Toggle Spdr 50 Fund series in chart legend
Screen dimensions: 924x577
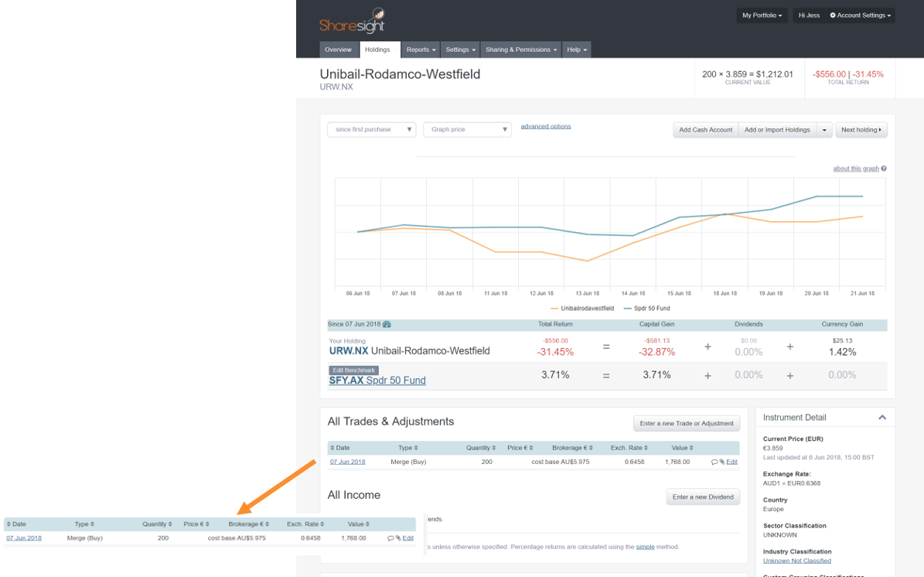point(647,309)
